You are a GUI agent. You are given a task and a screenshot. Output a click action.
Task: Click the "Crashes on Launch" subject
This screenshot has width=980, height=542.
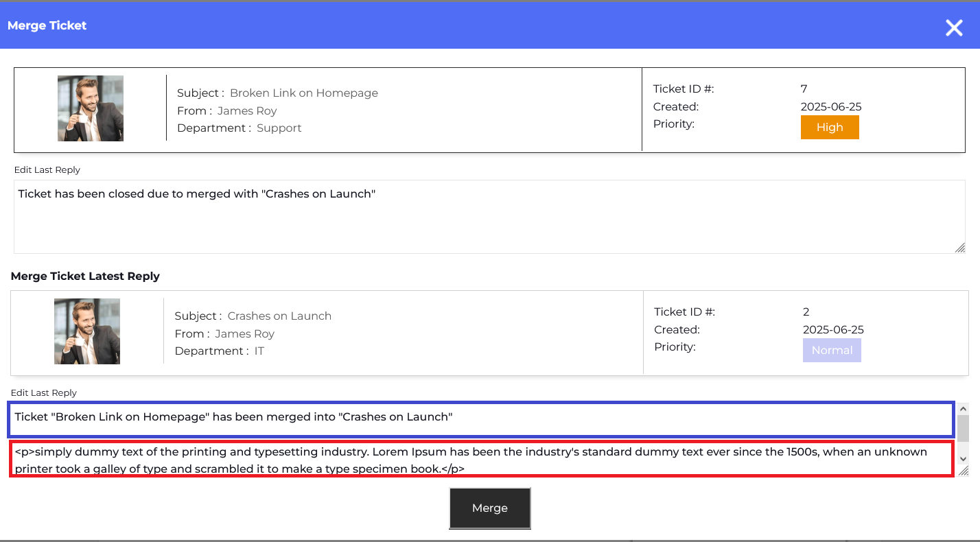point(279,316)
